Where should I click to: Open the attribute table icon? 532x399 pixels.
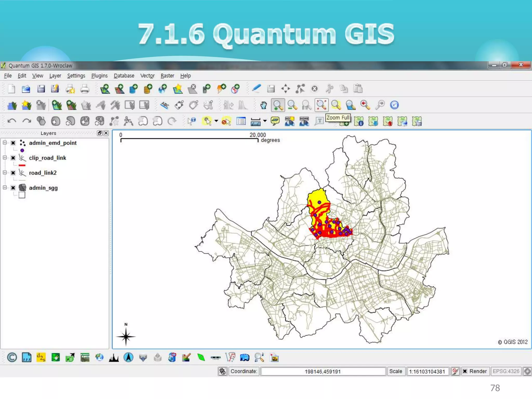tap(241, 121)
